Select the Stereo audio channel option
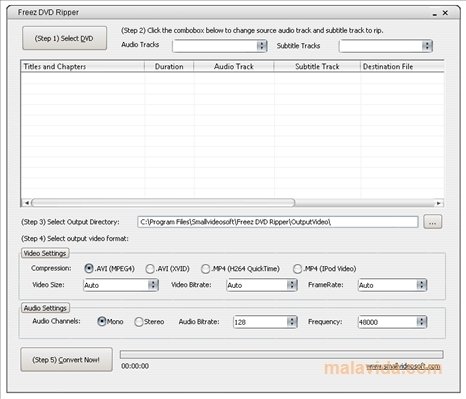466x399 pixels. (x=149, y=322)
